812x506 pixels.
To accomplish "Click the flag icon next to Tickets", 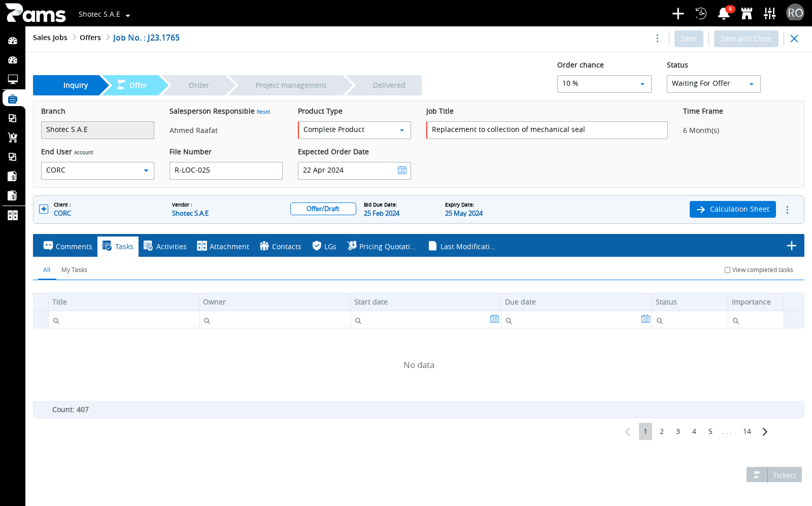I will 757,475.
